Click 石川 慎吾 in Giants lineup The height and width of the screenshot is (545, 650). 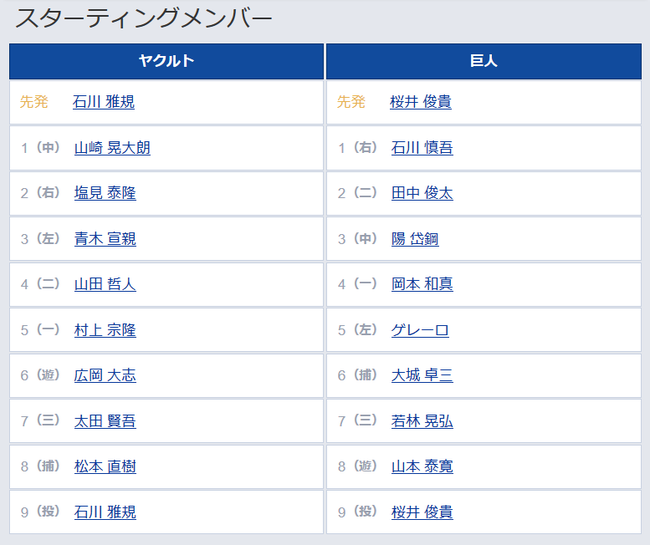tap(422, 148)
